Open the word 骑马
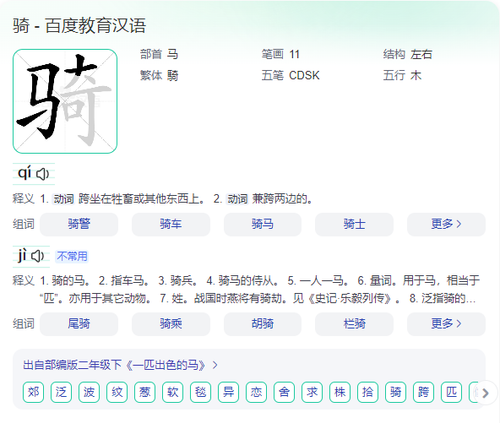500x423 pixels. pos(263,224)
